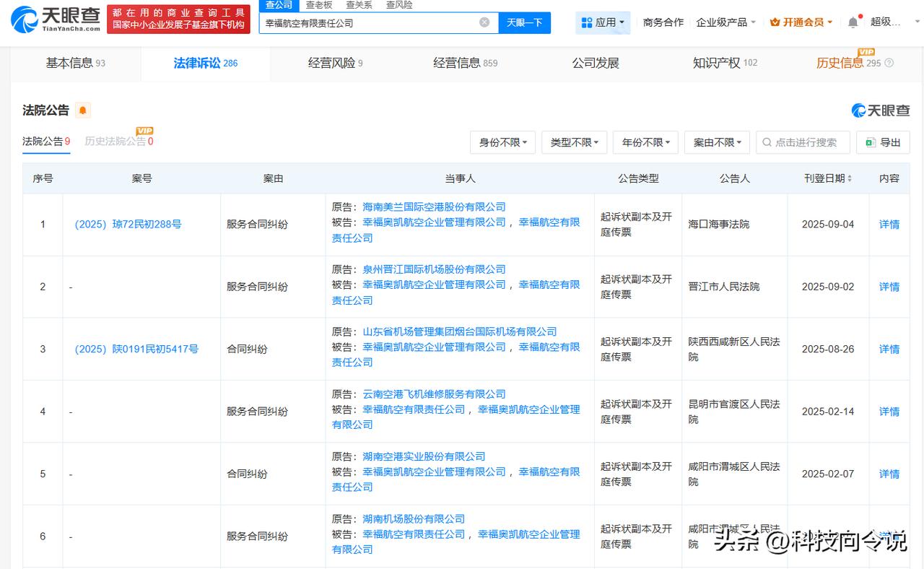Open plaintiff 山东省机场管理集团烟台国际机场有限公司

click(x=460, y=332)
